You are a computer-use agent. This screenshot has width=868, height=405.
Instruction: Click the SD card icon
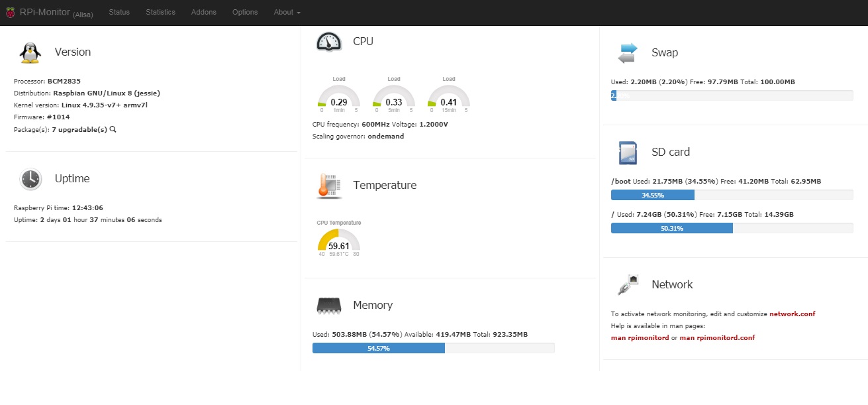pos(627,152)
